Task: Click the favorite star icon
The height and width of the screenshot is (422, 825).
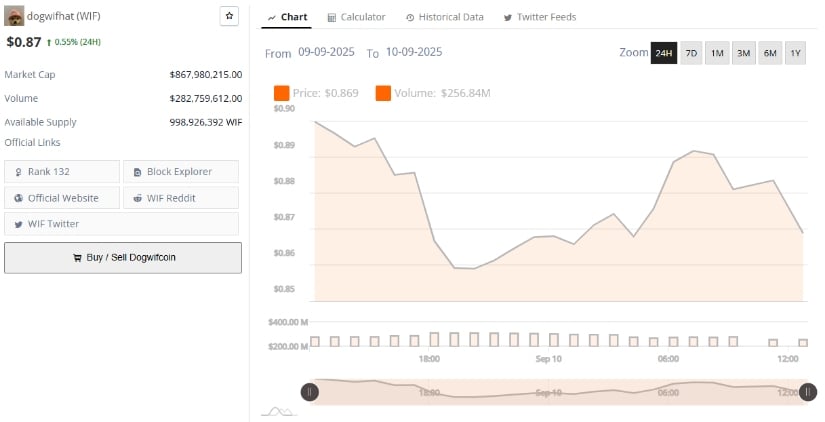Action: (x=229, y=16)
